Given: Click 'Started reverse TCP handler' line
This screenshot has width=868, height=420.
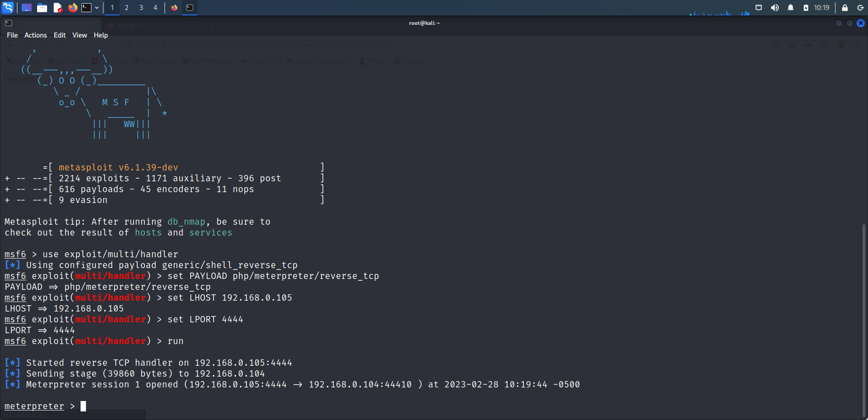Looking at the screenshot, I should (148, 363).
